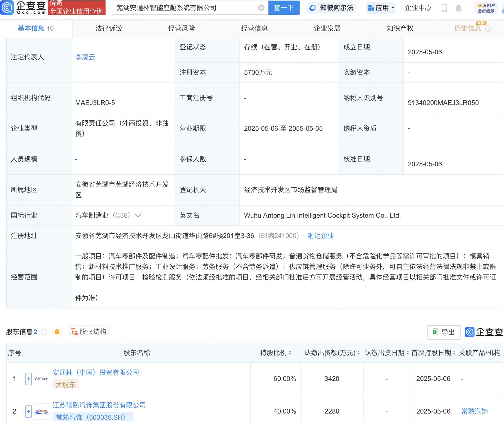504x423 pixels.
Task: Expand the 汽车制造业 industry chevron
Action: [x=138, y=215]
